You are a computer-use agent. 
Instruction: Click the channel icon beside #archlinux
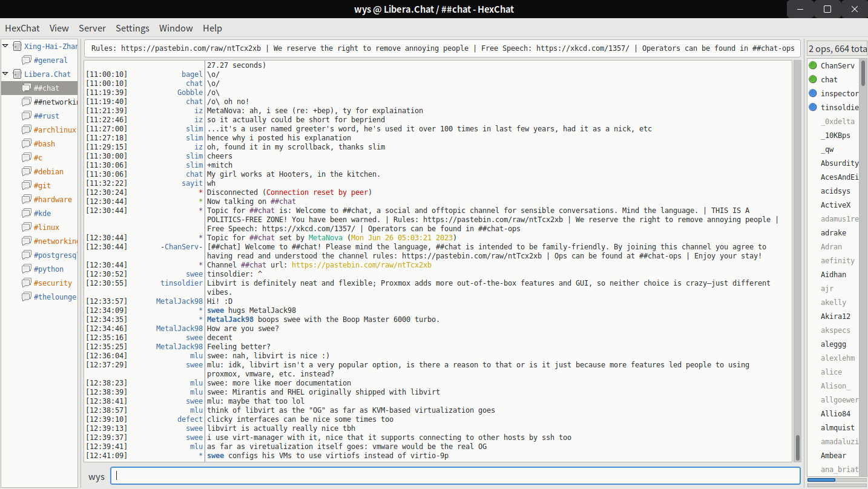pyautogui.click(x=27, y=130)
